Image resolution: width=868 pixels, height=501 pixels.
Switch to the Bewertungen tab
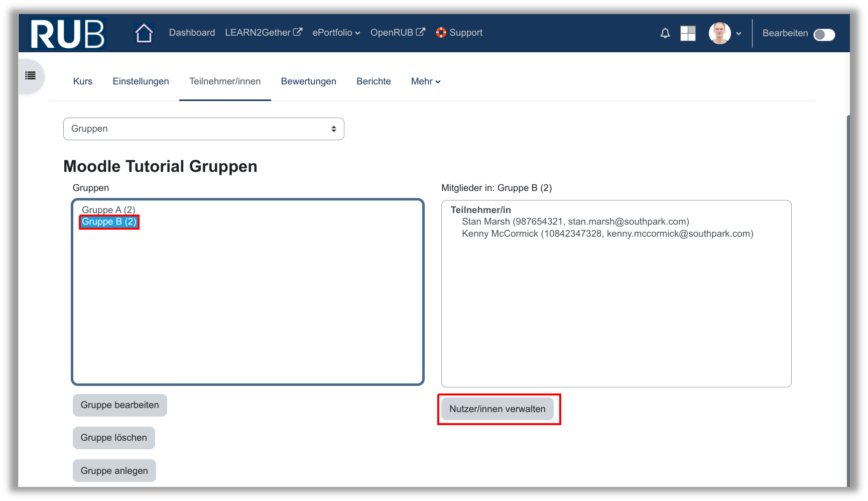click(x=308, y=81)
